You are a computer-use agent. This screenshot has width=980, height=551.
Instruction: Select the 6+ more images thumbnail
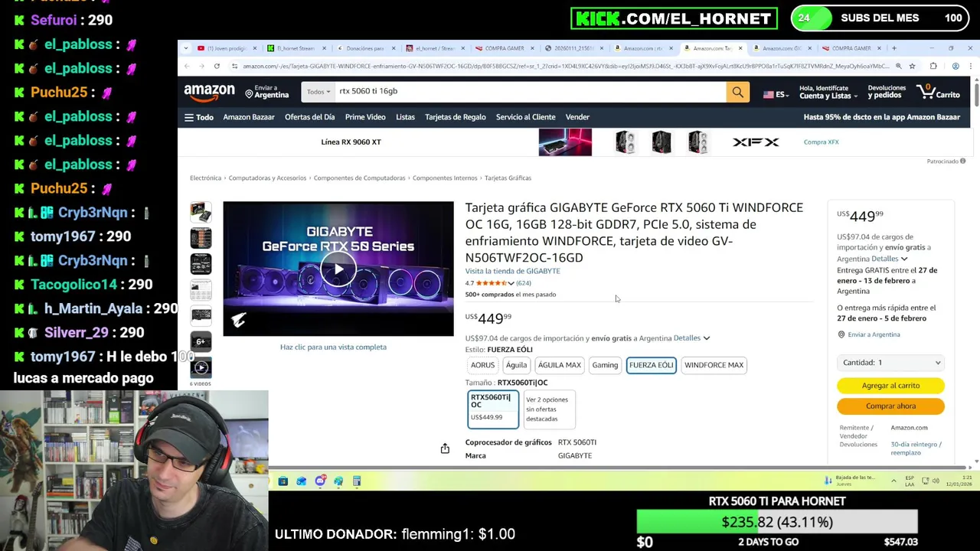click(201, 341)
